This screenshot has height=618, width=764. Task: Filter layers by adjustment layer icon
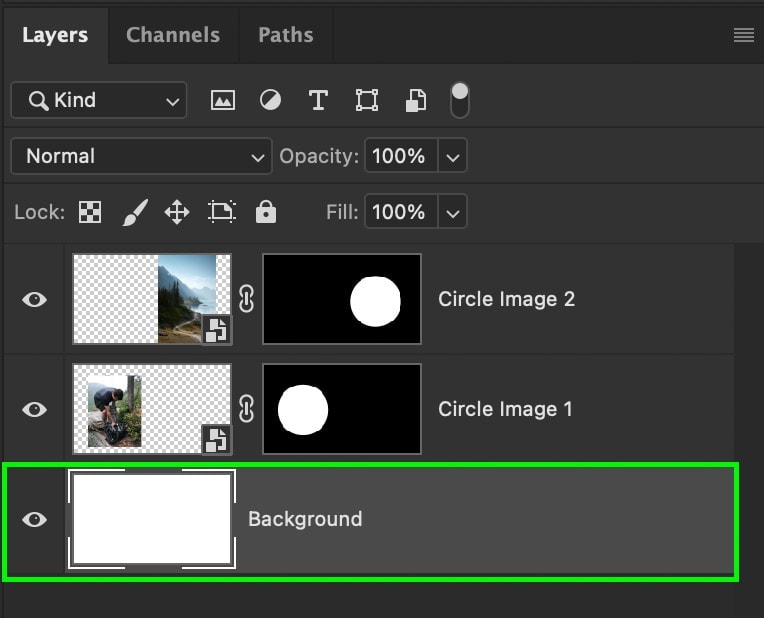[270, 100]
